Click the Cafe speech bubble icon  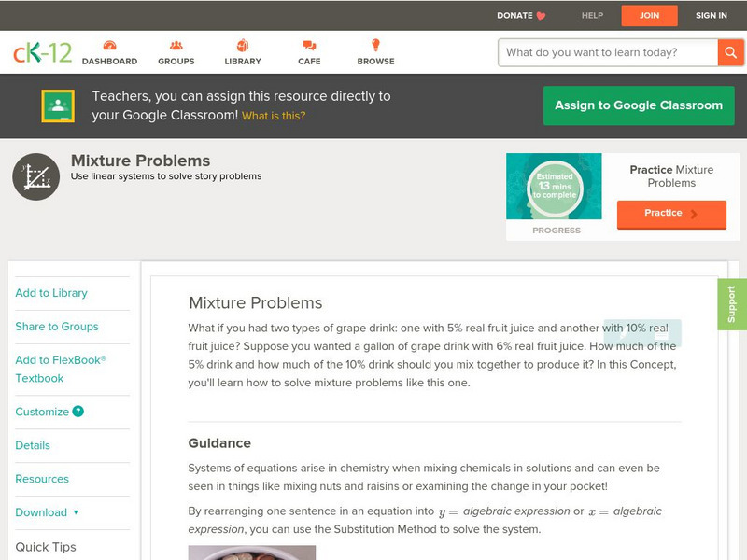[x=307, y=43]
